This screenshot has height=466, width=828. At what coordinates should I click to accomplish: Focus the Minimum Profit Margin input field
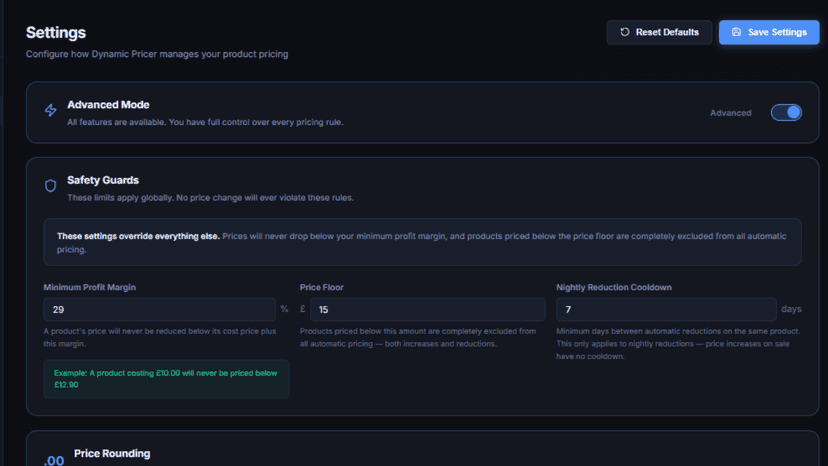[159, 310]
